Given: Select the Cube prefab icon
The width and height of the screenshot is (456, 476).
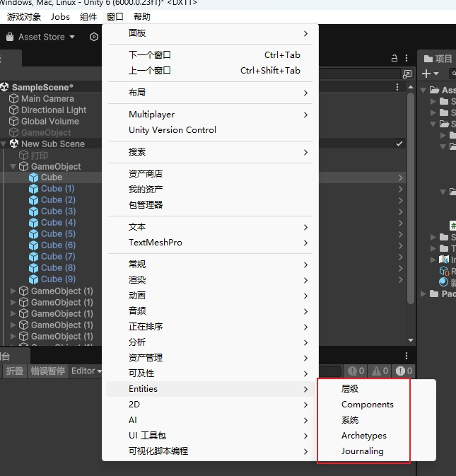Looking at the screenshot, I should [x=33, y=178].
